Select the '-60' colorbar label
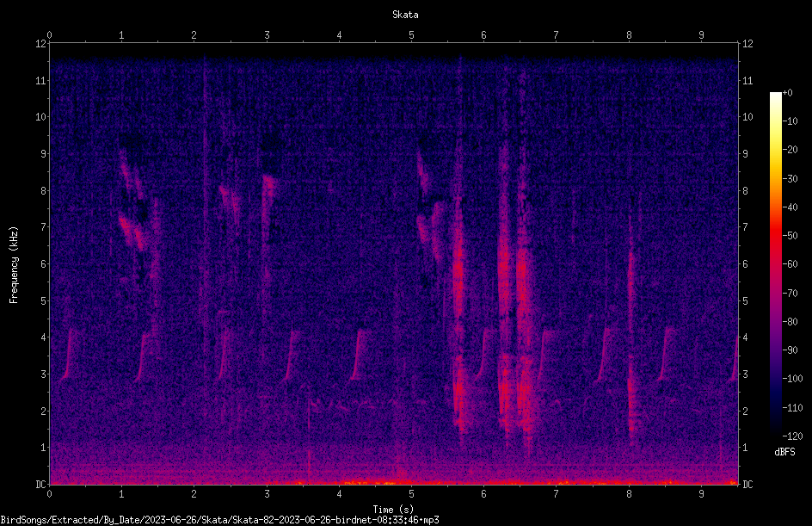The width and height of the screenshot is (812, 526). (x=790, y=264)
